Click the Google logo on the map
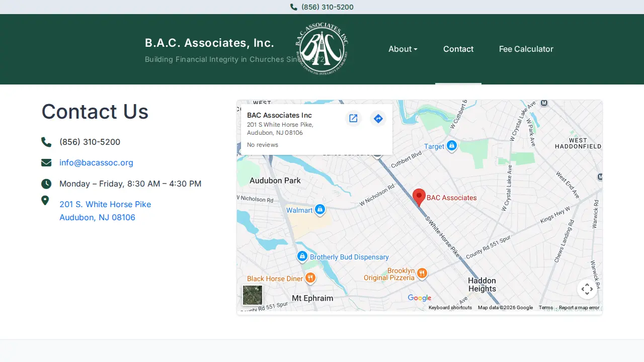 pos(420,298)
